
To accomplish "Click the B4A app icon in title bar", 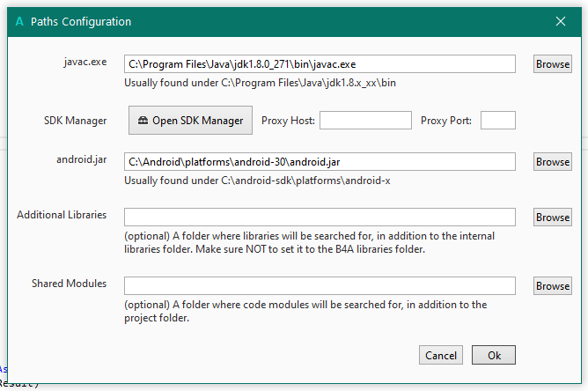I will pyautogui.click(x=19, y=20).
